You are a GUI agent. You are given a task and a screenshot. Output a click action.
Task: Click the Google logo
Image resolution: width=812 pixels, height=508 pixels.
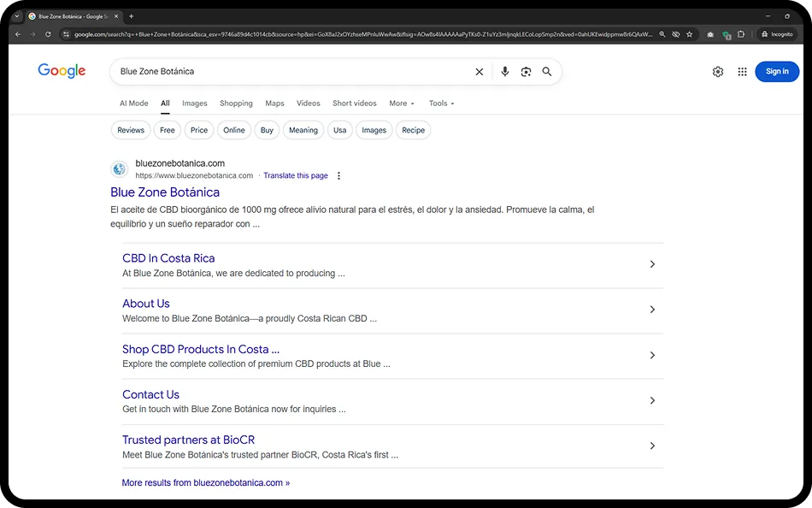(x=62, y=71)
